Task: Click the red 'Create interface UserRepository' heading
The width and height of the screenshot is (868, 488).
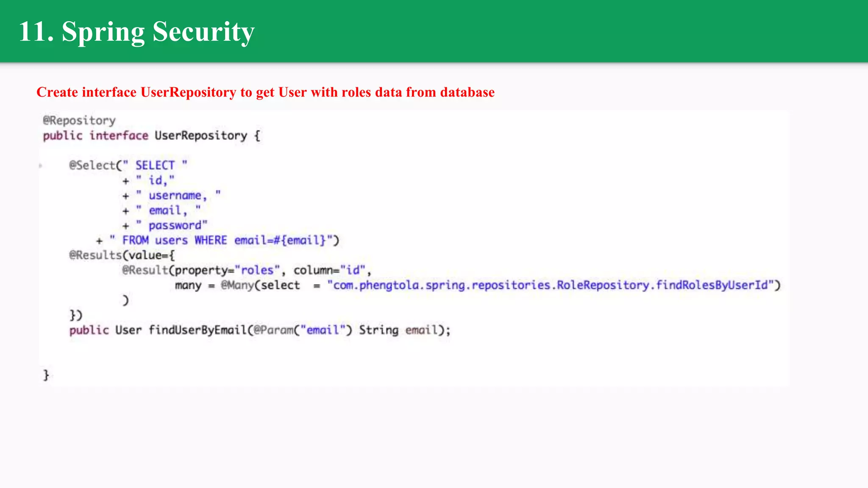Action: point(265,92)
